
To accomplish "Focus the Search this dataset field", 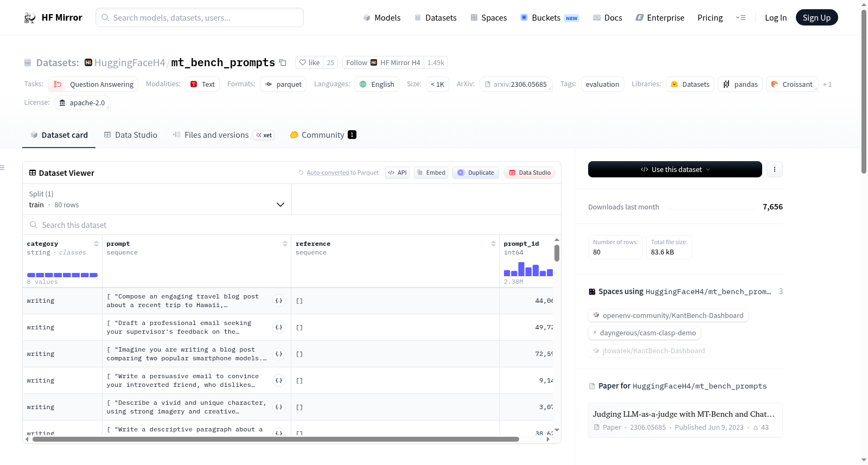I will tap(292, 225).
